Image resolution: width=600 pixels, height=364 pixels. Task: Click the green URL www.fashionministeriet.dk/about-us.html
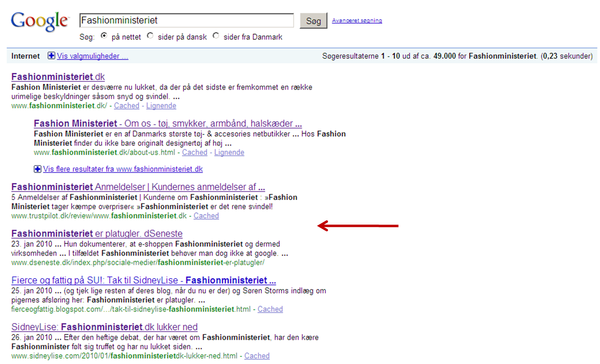point(104,152)
